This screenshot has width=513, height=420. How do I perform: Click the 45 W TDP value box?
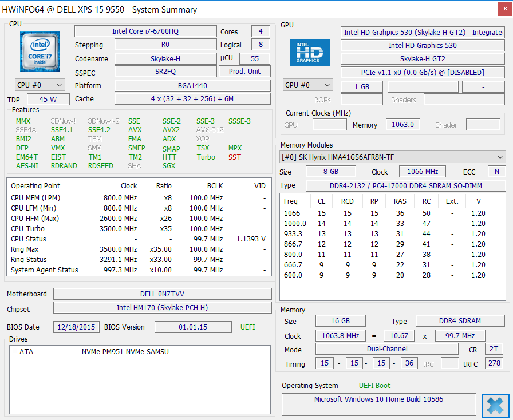pos(47,100)
